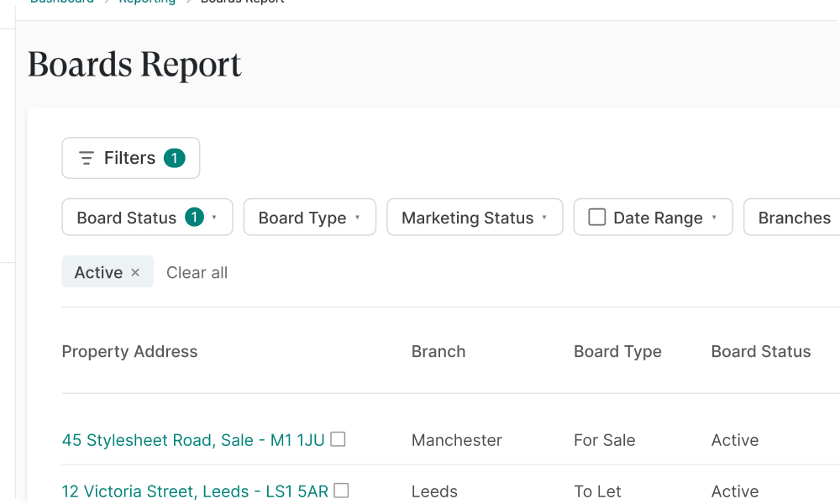Click the filter count badge showing 1
Image resolution: width=840 pixels, height=504 pixels.
(176, 157)
